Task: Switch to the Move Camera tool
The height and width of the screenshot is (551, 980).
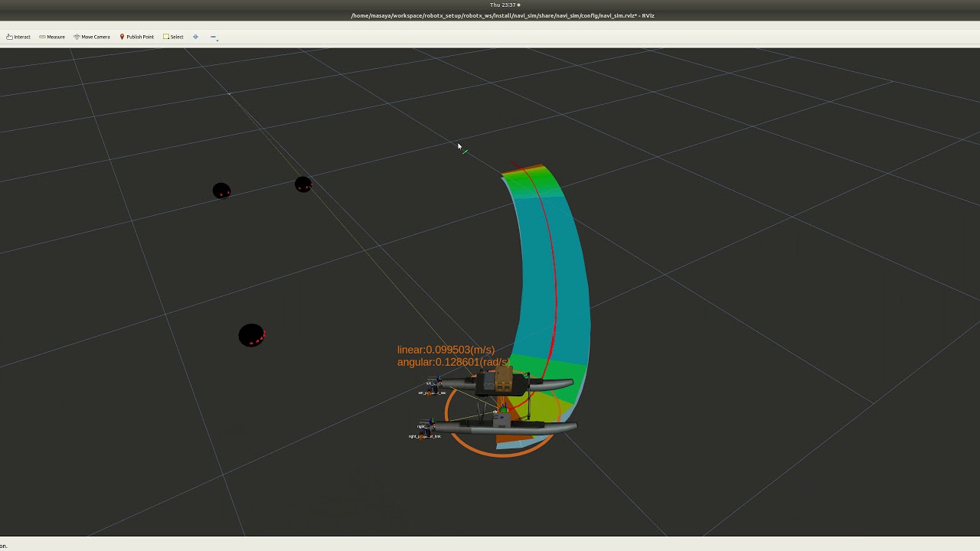Action: [92, 37]
